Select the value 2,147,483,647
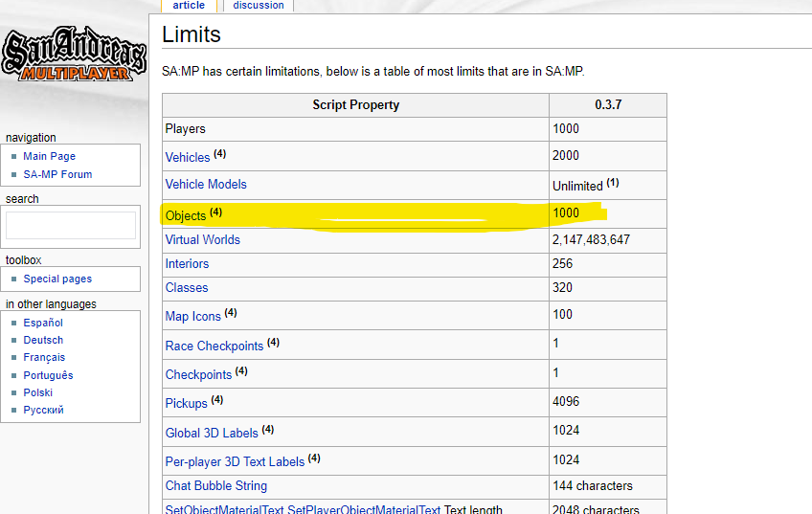812x514 pixels. click(591, 239)
